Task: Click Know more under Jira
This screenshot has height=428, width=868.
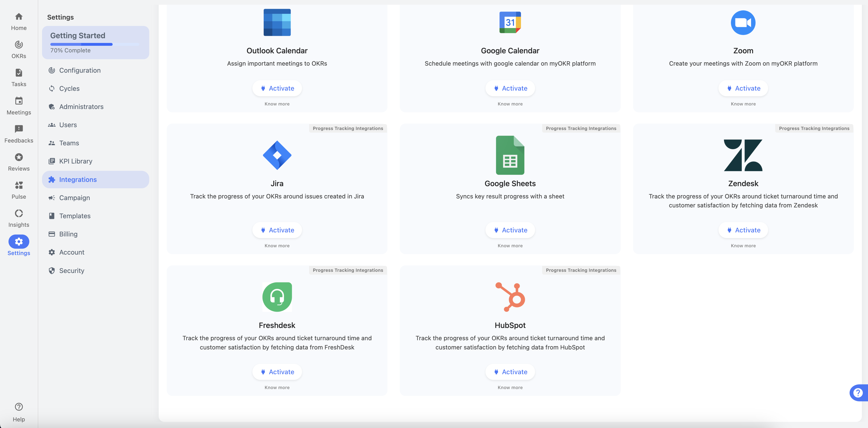Action: click(x=277, y=246)
